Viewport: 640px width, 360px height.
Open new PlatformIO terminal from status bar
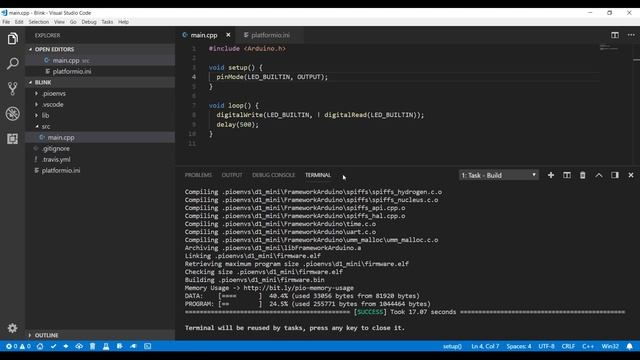147,346
